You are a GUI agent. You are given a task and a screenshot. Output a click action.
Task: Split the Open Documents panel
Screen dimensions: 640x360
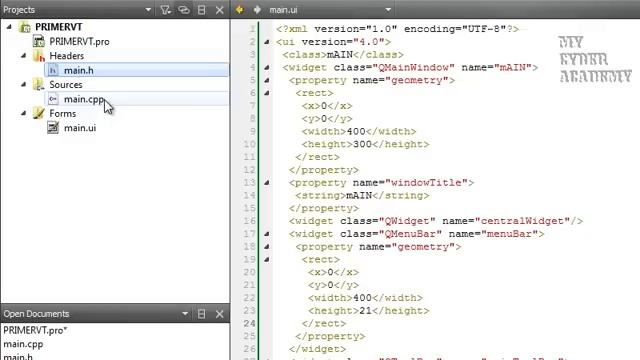tap(202, 314)
